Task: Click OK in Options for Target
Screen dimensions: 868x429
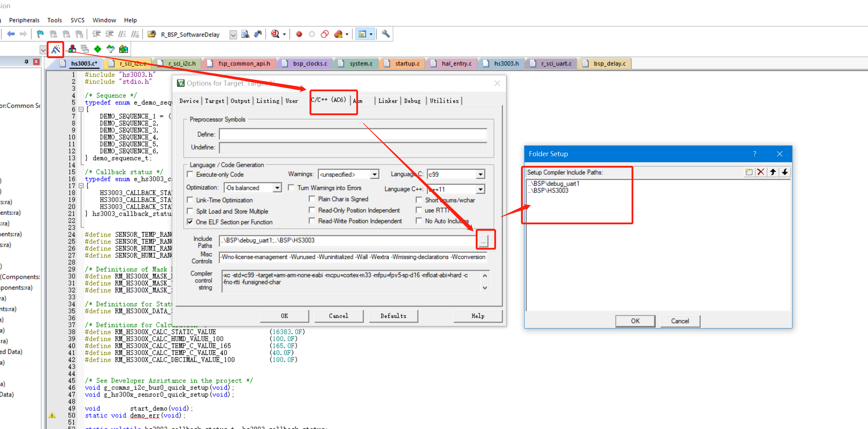Action: coord(284,316)
